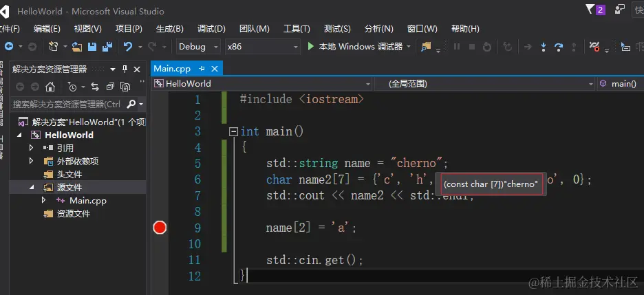Open the Debug configuration dropdown
Viewport: 644px width, 295px height.
[x=216, y=47]
